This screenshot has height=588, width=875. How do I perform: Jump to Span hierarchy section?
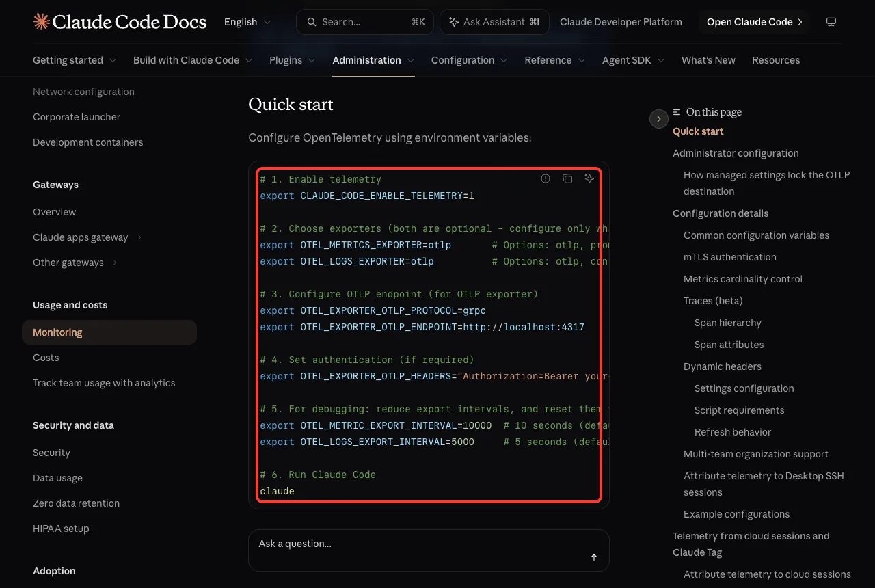[x=728, y=323]
